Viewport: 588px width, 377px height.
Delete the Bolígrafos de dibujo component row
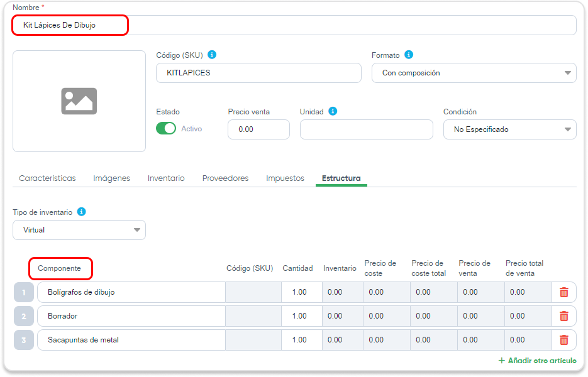coord(564,292)
